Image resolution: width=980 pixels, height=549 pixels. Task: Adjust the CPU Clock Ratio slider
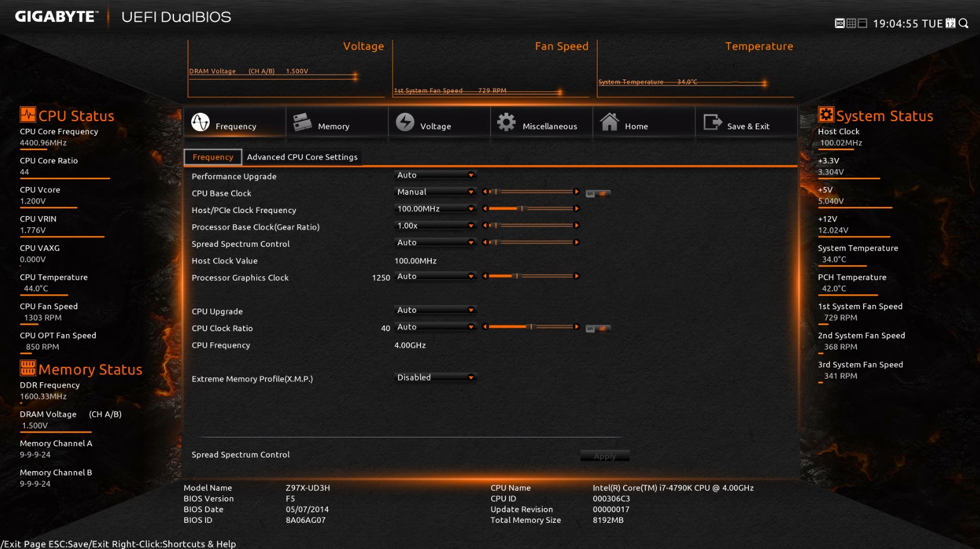(530, 326)
